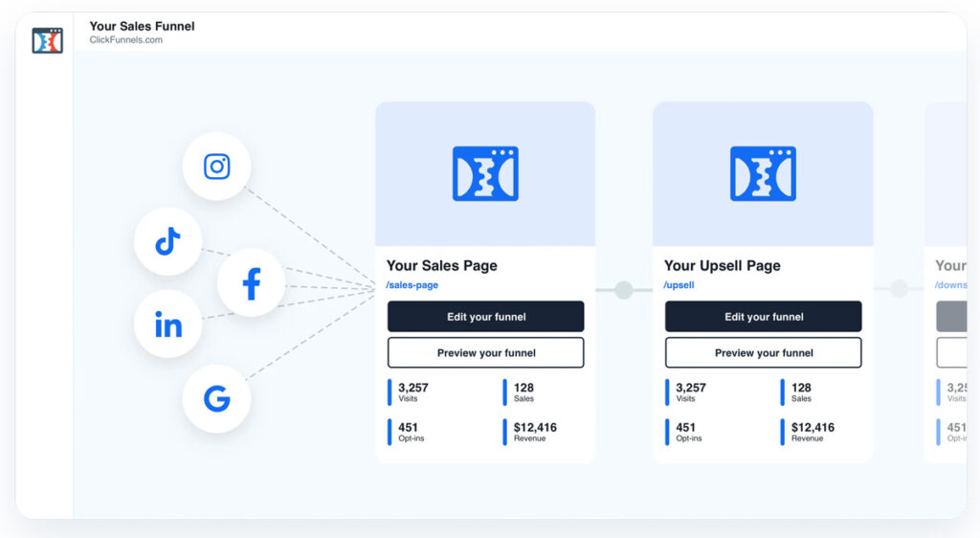Click the ClickFunnels.com subtitle text
The width and height of the screenshot is (980, 538).
(x=125, y=40)
